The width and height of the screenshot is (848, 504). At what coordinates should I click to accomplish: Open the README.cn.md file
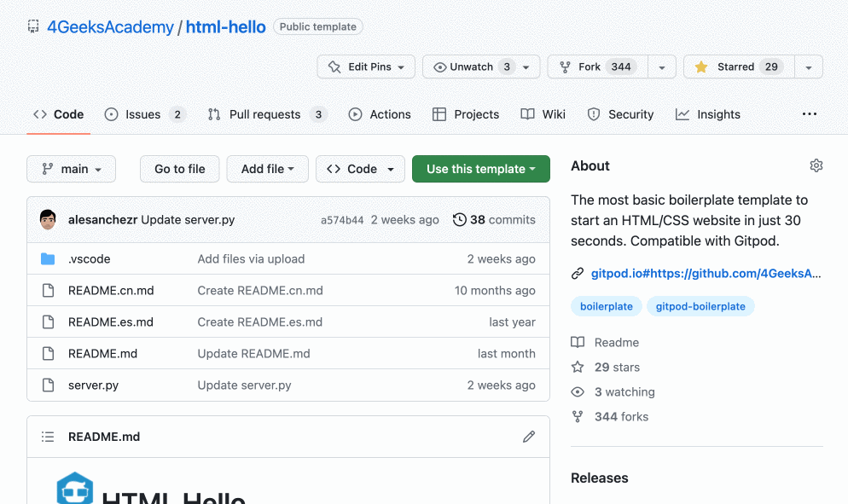(111, 291)
